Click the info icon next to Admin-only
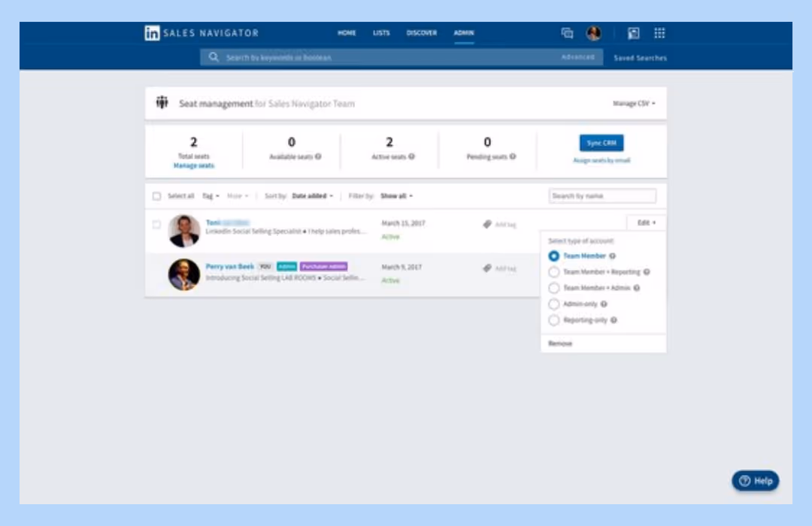 pos(604,304)
